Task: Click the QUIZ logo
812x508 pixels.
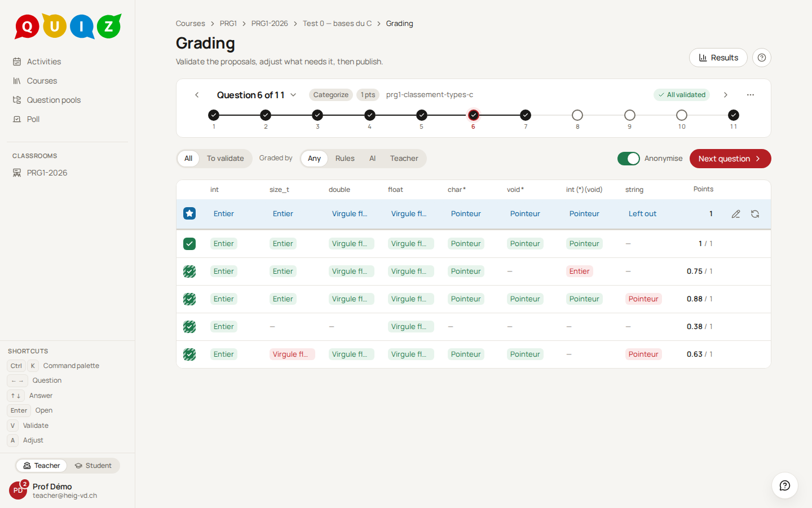Action: [x=68, y=26]
